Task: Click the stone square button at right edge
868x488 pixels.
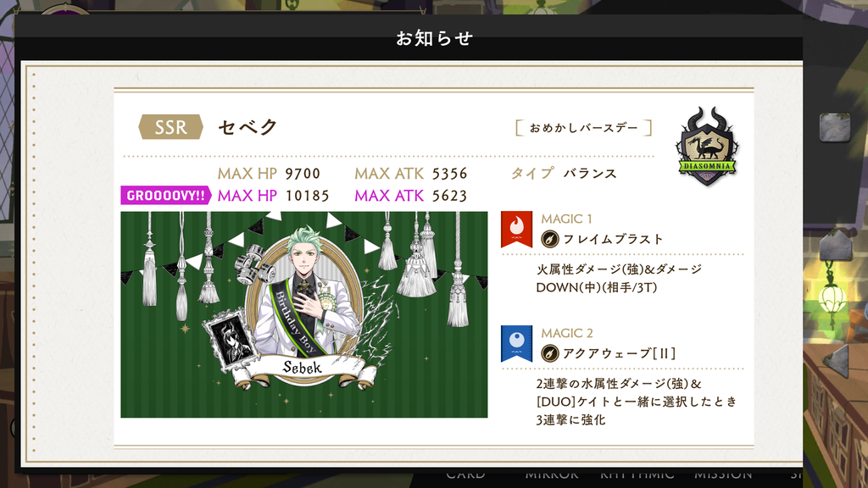Action: pos(835,127)
